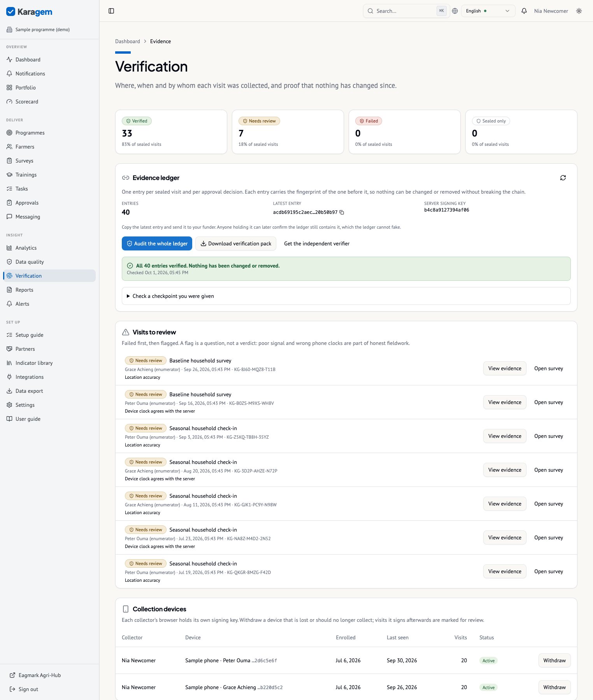This screenshot has height=700, width=593.
Task: Click the notifications bell in top bar
Action: point(524,11)
